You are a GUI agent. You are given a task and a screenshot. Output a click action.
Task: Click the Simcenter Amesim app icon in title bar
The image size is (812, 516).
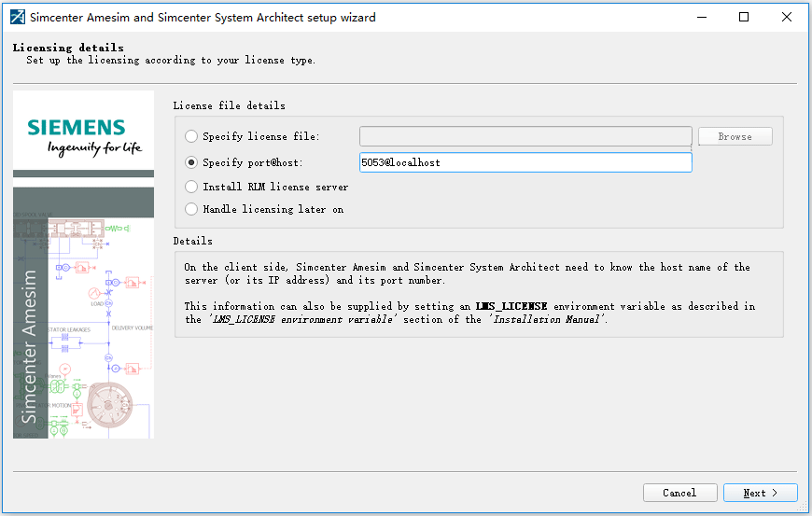click(17, 17)
